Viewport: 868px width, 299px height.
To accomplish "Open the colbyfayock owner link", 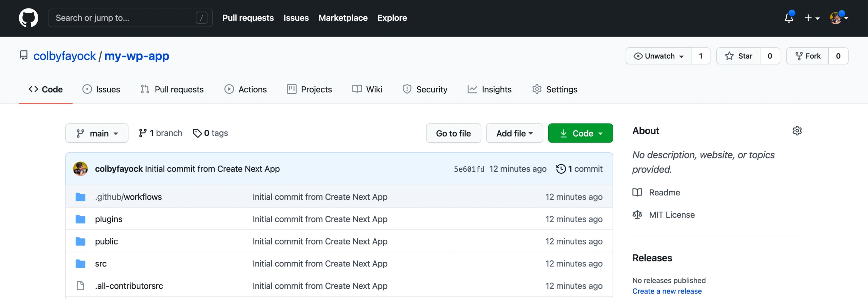I will click(x=64, y=56).
